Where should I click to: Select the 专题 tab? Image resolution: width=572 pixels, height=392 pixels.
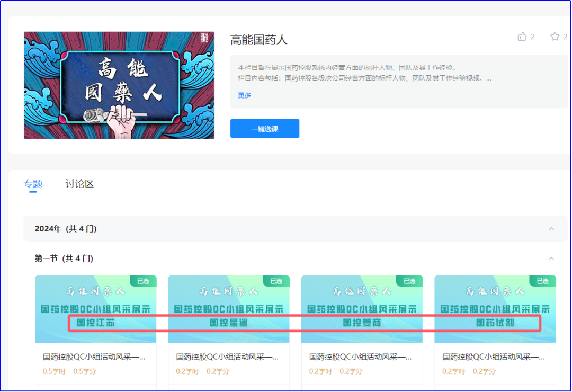click(33, 184)
